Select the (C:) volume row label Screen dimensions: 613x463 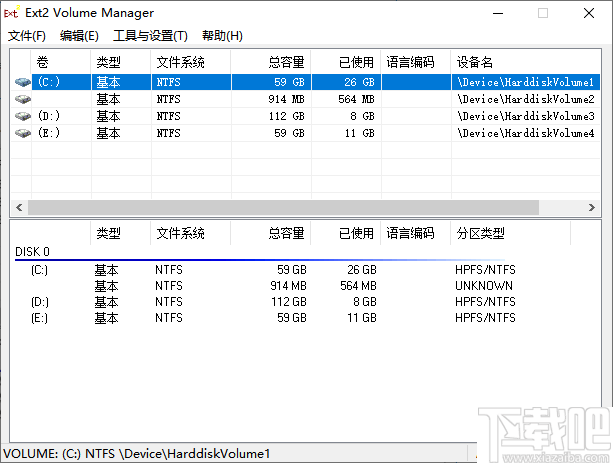49,82
